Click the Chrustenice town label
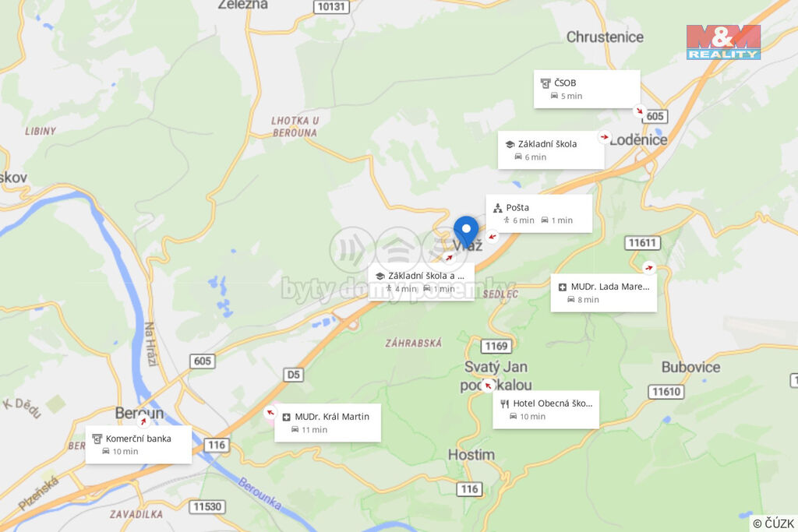Image resolution: width=798 pixels, height=532 pixels. pos(605,37)
